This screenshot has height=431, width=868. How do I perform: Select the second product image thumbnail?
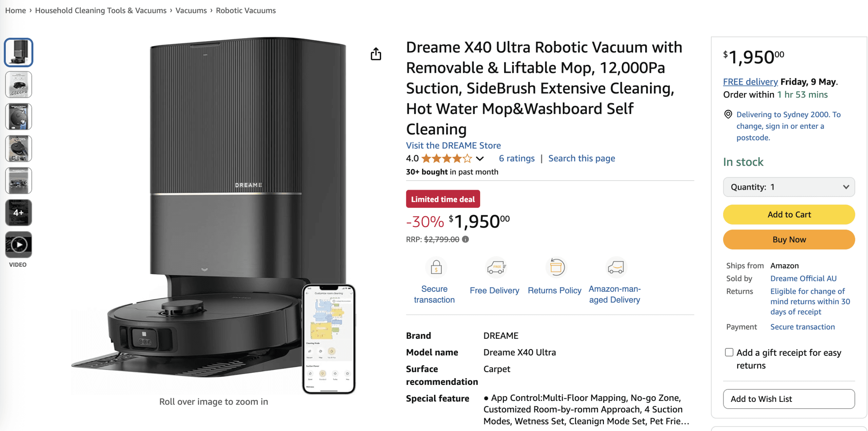click(x=18, y=84)
